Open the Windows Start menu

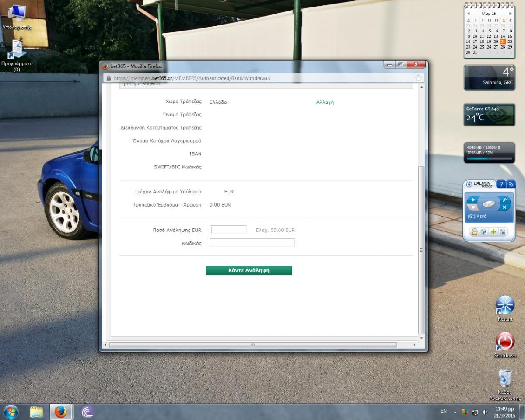pos(10,412)
